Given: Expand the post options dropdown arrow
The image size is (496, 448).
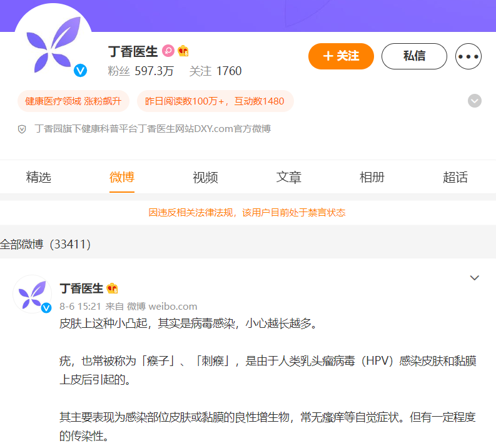Looking at the screenshot, I should tap(475, 278).
